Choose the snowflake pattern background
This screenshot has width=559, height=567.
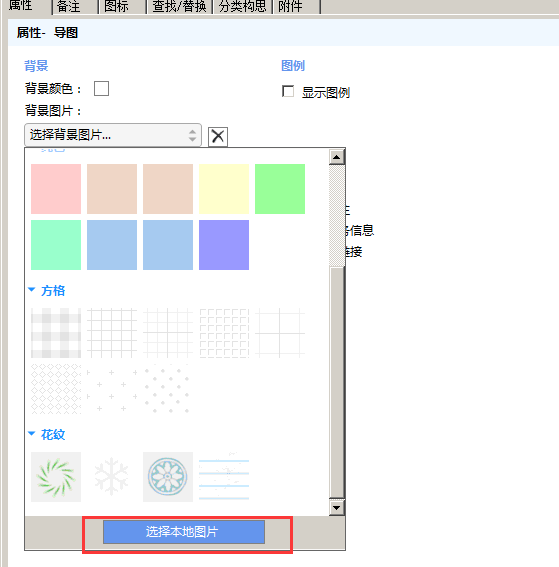(x=112, y=477)
